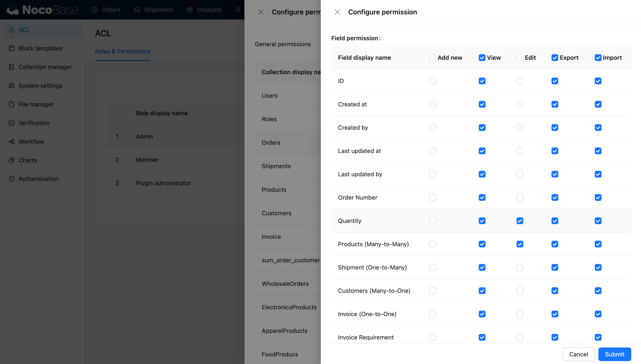Click the NocoBase logo
This screenshot has height=364, width=641.
pyautogui.click(x=42, y=10)
